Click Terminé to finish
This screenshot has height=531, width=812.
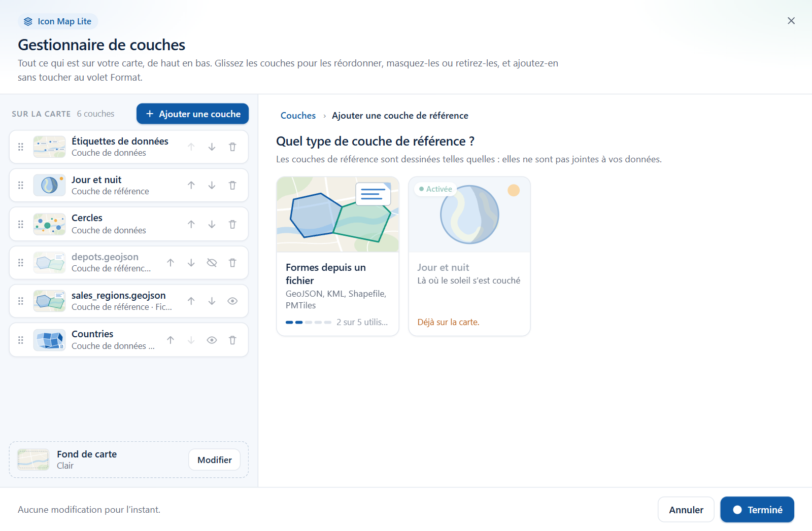757,510
